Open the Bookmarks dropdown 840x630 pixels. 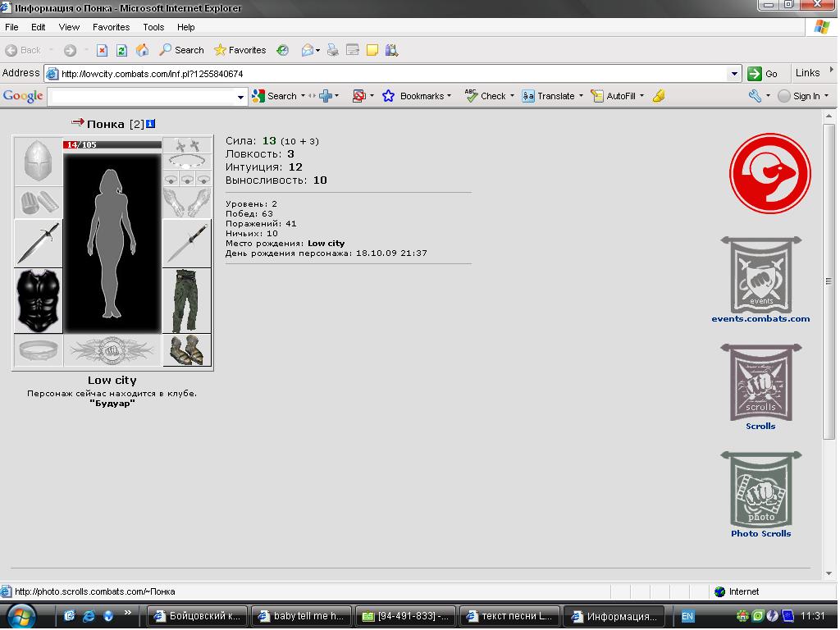tap(417, 97)
